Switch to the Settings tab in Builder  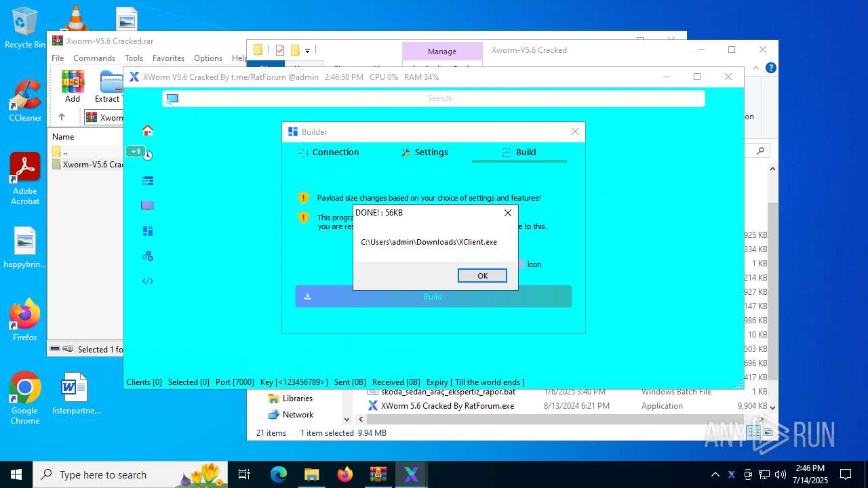[x=425, y=152]
